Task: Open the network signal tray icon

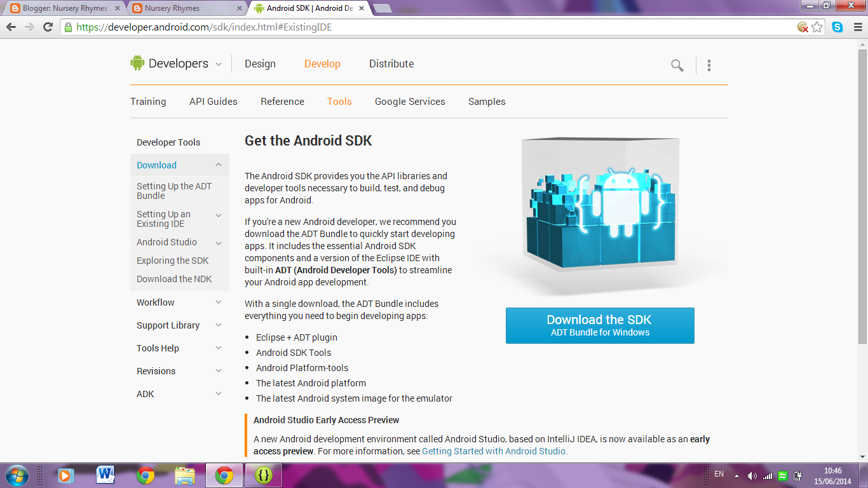Action: 768,476
